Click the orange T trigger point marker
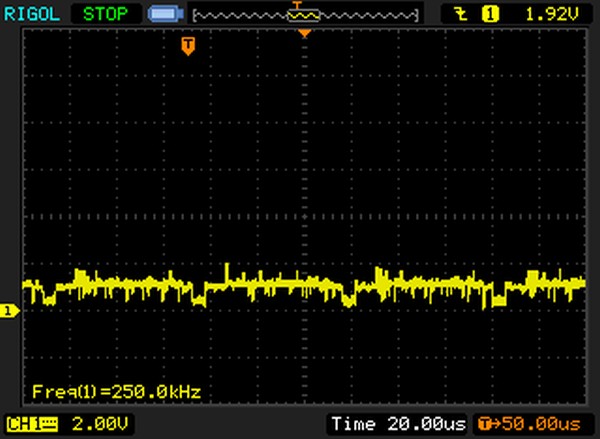Screen dimensions: 600x439 (187, 45)
